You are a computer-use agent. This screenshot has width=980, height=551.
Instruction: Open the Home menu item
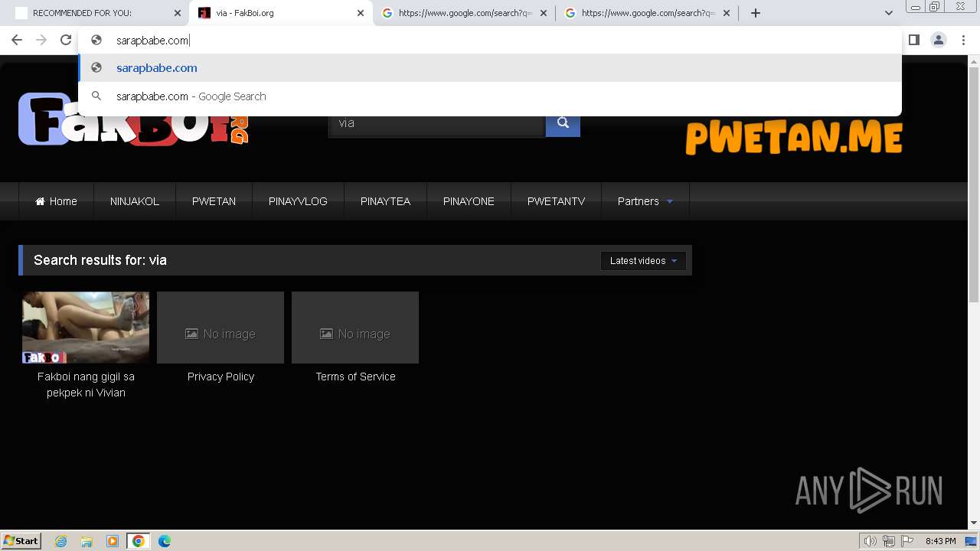click(56, 201)
